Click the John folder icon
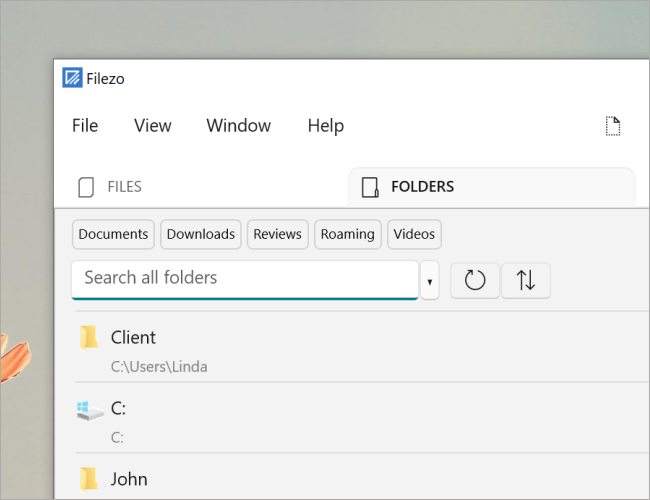Image resolution: width=650 pixels, height=500 pixels. click(x=89, y=479)
